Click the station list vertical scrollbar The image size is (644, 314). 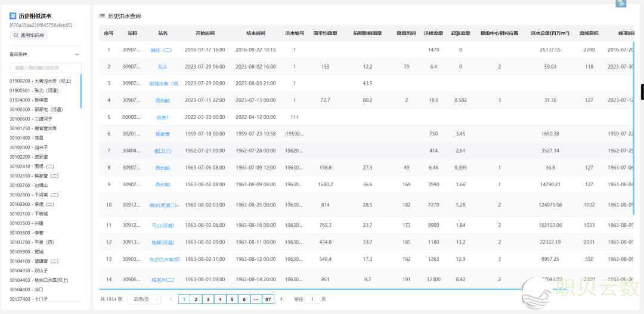click(x=81, y=91)
